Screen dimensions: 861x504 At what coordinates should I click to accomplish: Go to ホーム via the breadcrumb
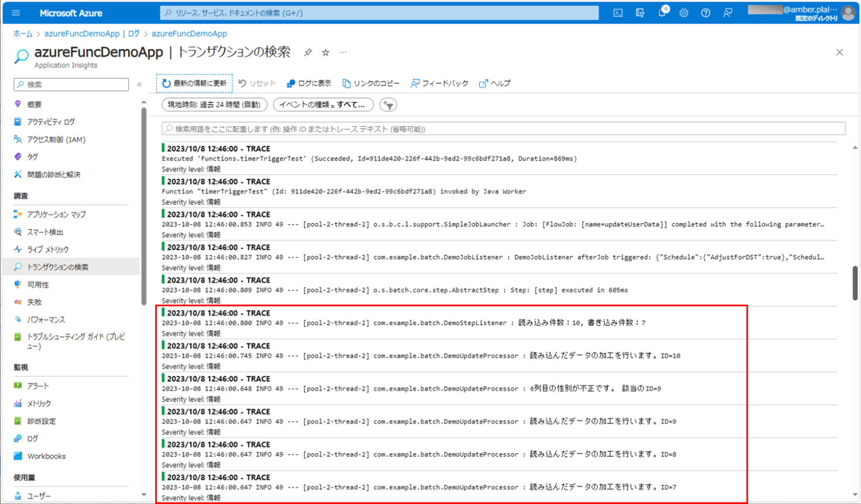[22, 33]
